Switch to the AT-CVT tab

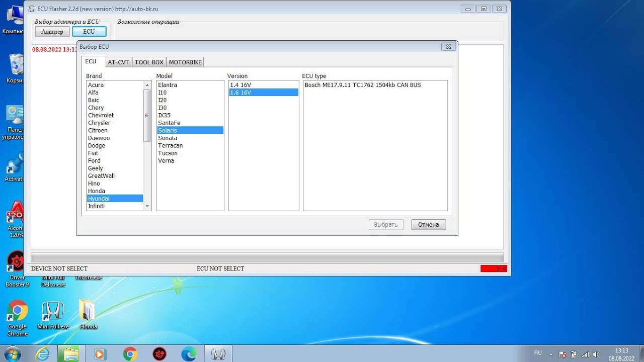pyautogui.click(x=118, y=62)
